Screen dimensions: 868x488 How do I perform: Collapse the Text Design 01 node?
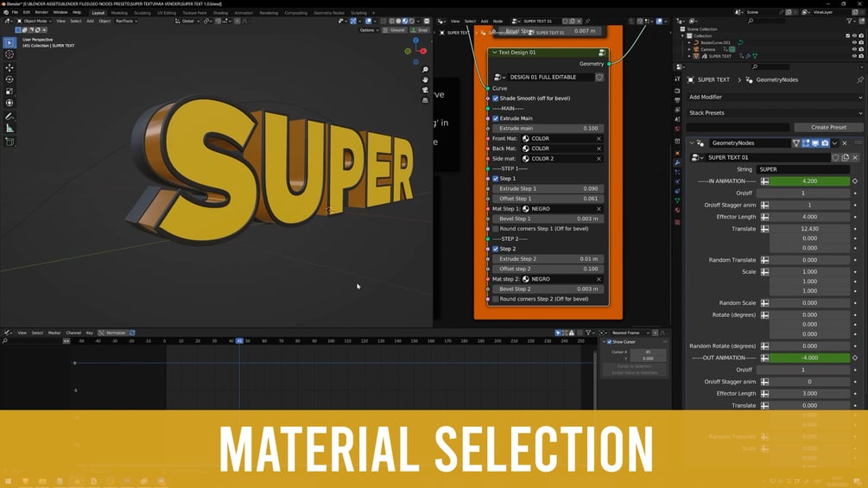[x=494, y=53]
